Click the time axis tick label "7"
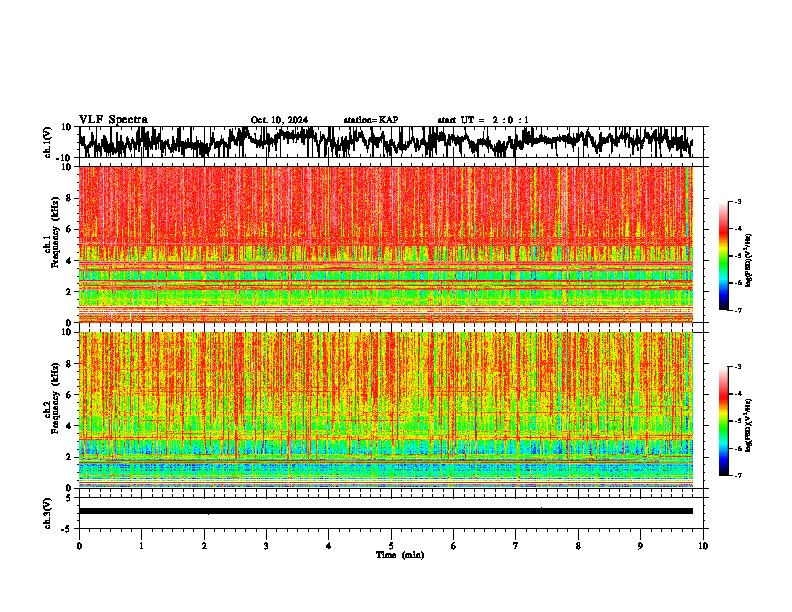792x612 pixels. (516, 546)
